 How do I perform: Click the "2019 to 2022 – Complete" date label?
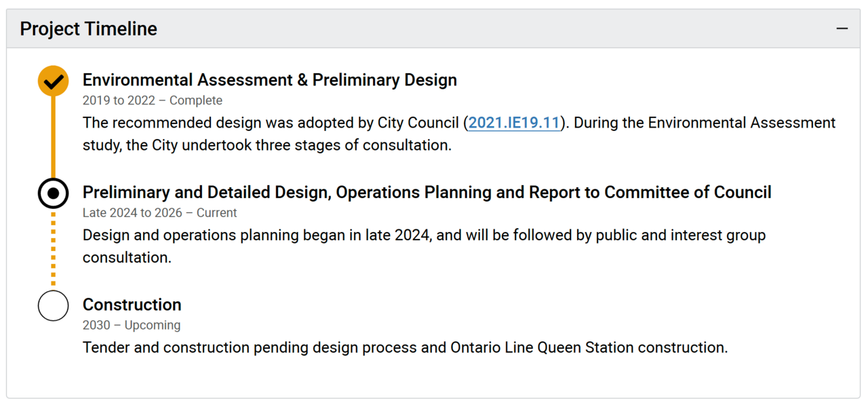click(152, 100)
